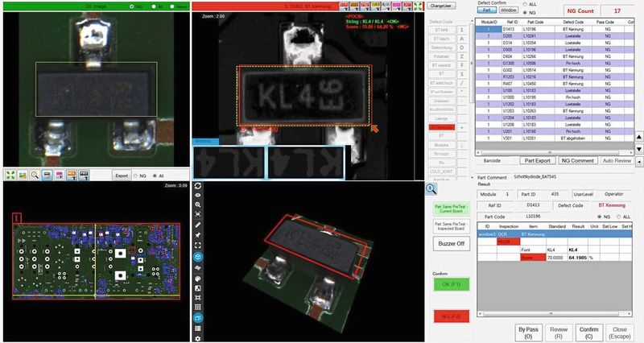Click the left scroll arrow of the inspection result table
Viewport: 644px width, 343px height.
tap(480, 313)
